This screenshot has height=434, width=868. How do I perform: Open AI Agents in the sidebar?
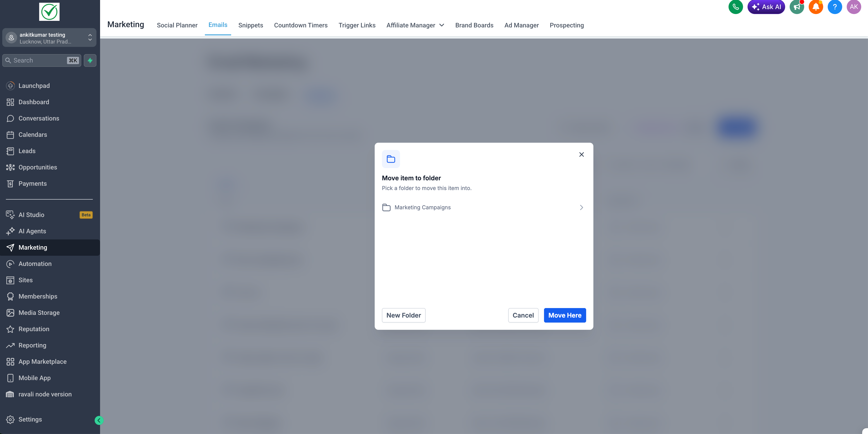click(x=32, y=231)
